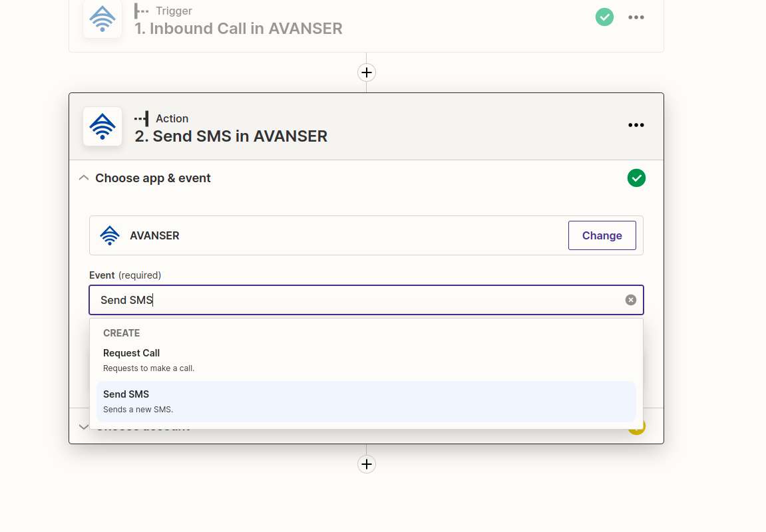The width and height of the screenshot is (766, 532).
Task: Click the Change app button
Action: coord(602,235)
